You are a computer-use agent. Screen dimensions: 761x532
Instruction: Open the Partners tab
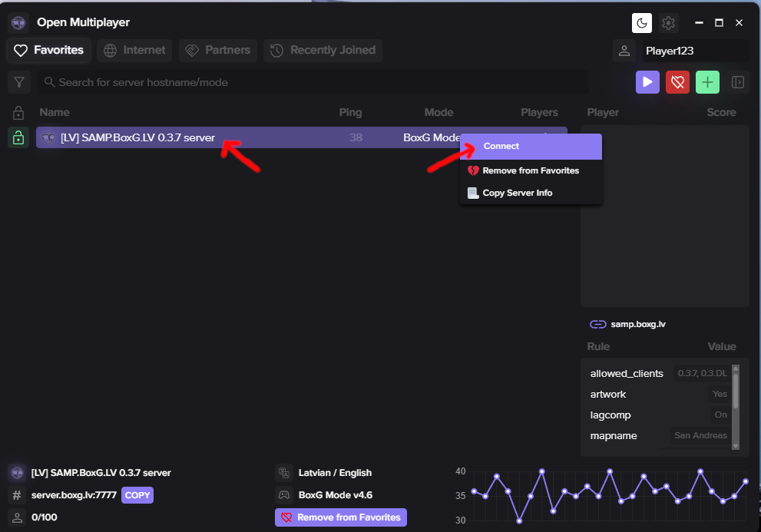(x=218, y=50)
